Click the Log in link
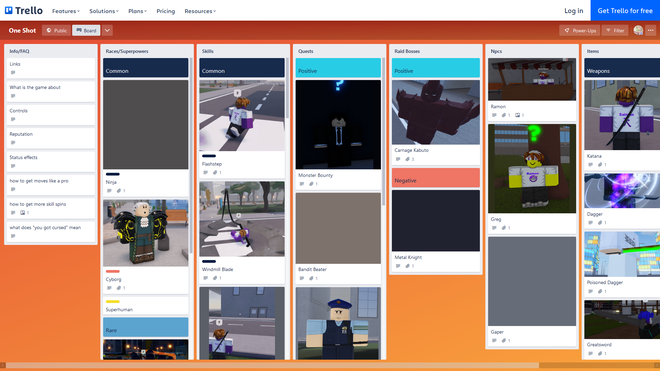This screenshot has width=660, height=371. [574, 11]
